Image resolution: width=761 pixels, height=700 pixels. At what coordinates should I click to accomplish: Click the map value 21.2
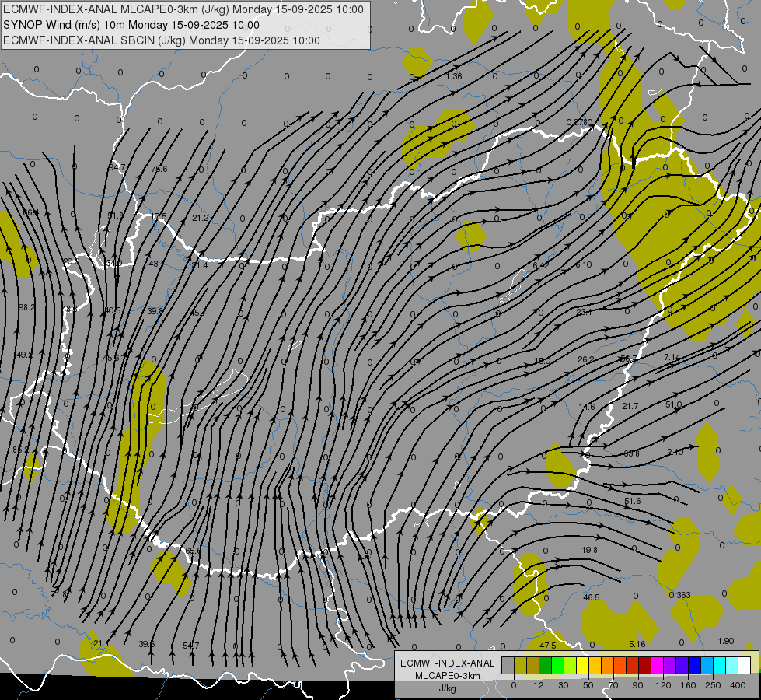pyautogui.click(x=201, y=218)
